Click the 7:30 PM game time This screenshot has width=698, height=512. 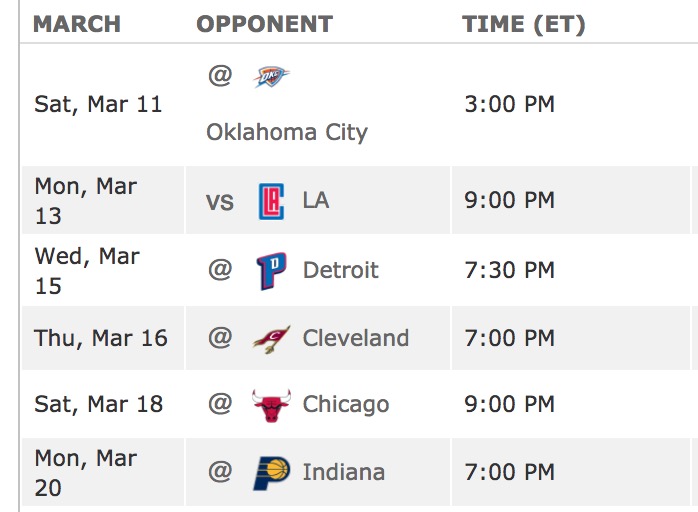click(x=510, y=270)
